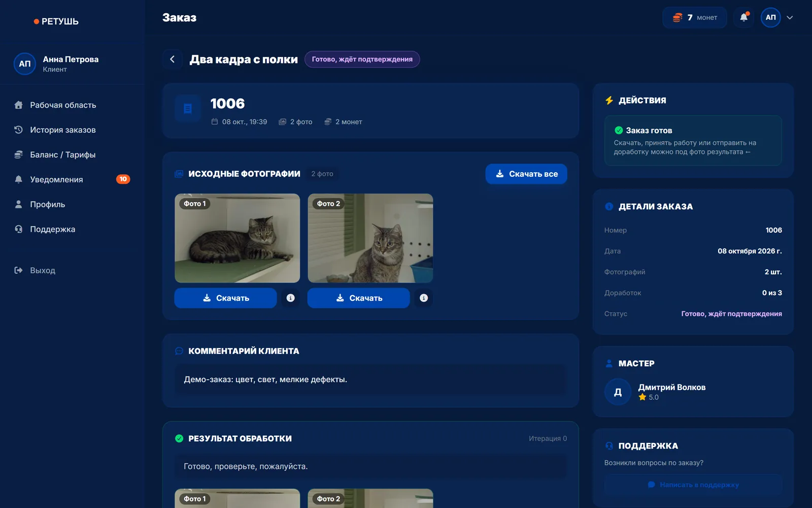
Task: Click the Готово, ждёт подтверждения status badge
Action: [362, 59]
